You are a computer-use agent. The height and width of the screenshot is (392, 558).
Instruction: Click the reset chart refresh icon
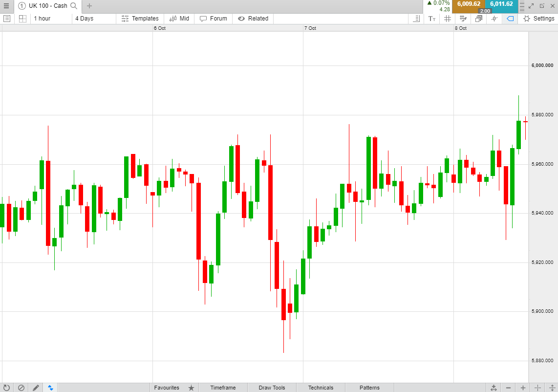click(6, 388)
